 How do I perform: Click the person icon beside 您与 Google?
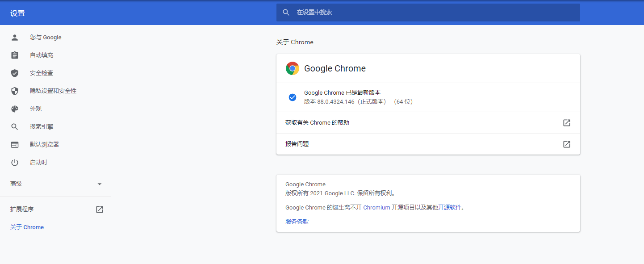pos(15,38)
